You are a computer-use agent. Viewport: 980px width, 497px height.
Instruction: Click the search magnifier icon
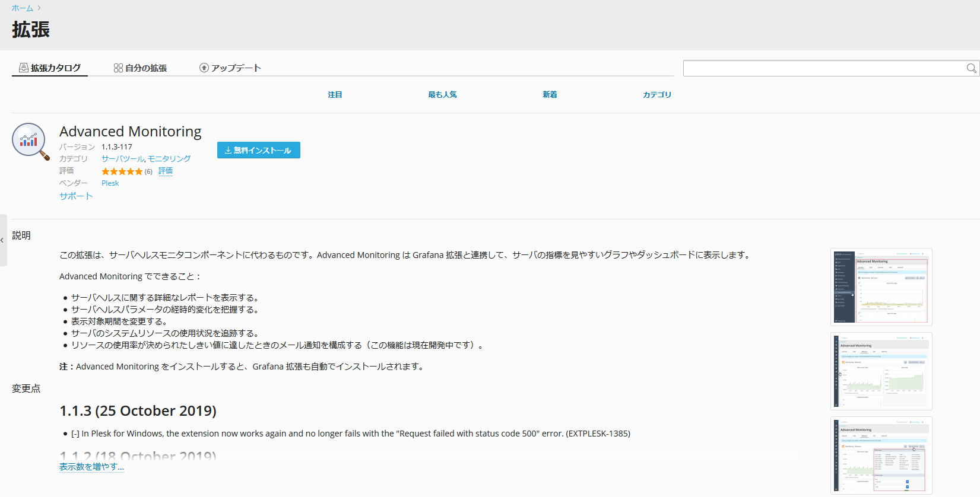click(x=971, y=68)
